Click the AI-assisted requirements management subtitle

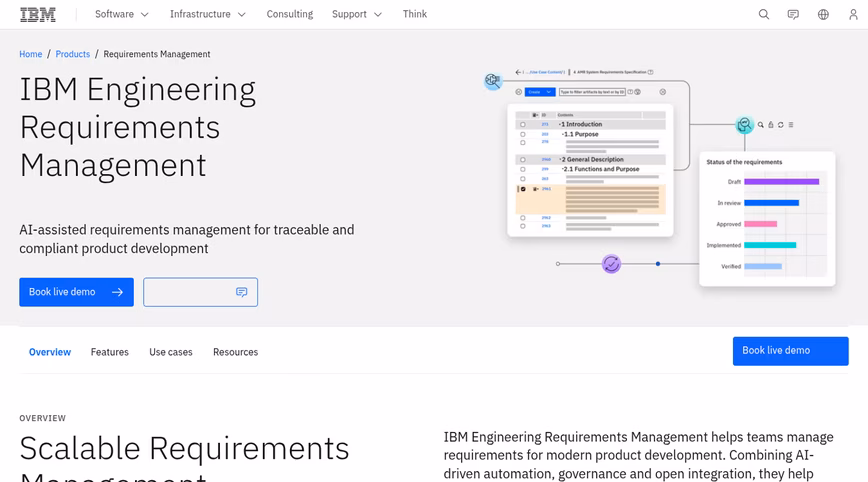click(x=187, y=239)
